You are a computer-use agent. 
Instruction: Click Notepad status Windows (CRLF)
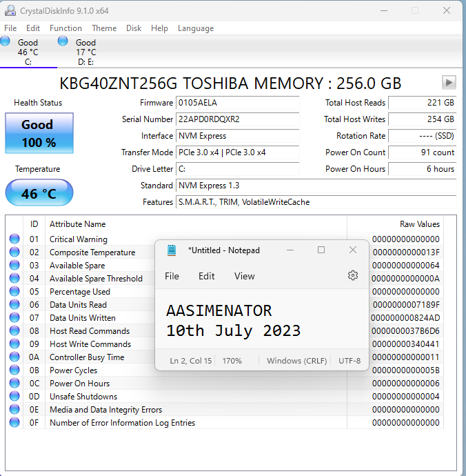tap(296, 361)
